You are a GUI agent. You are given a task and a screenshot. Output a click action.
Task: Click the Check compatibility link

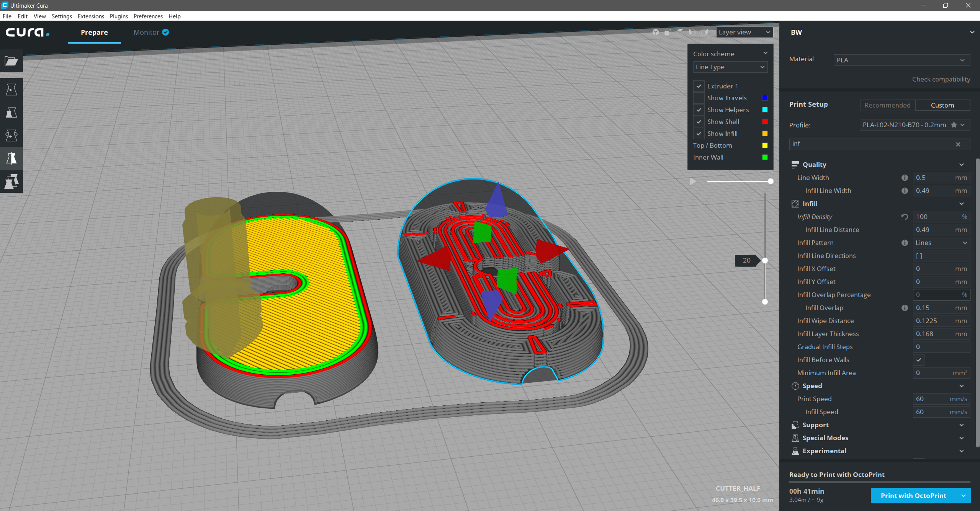pyautogui.click(x=941, y=79)
